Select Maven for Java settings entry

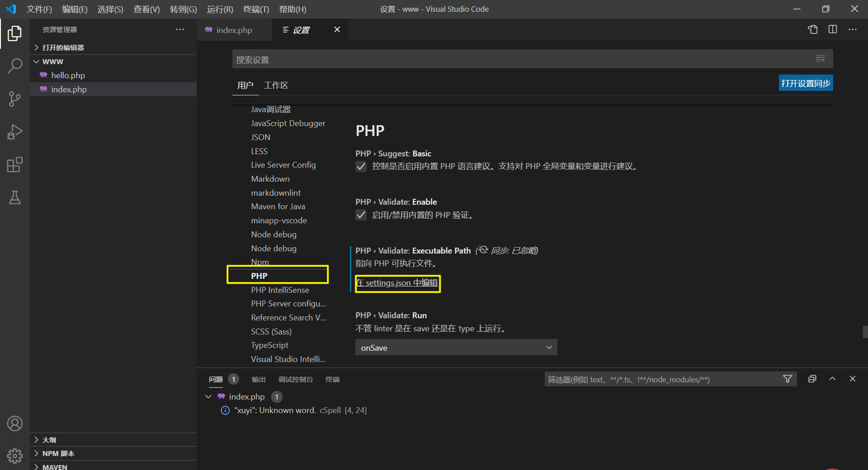tap(278, 207)
